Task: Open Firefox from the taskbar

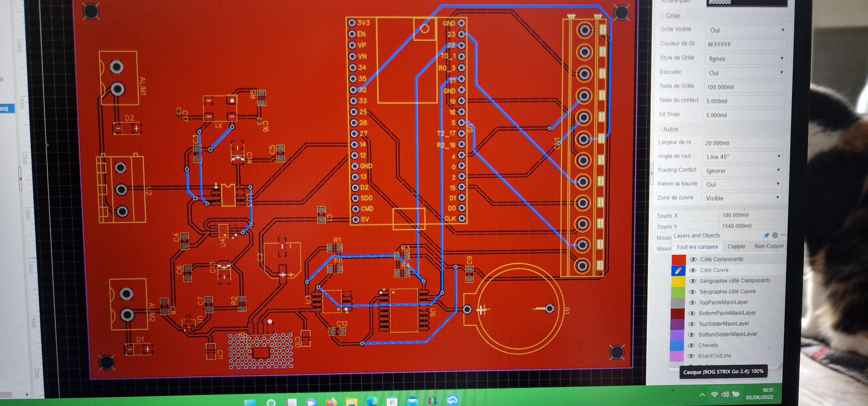Action: [331, 403]
